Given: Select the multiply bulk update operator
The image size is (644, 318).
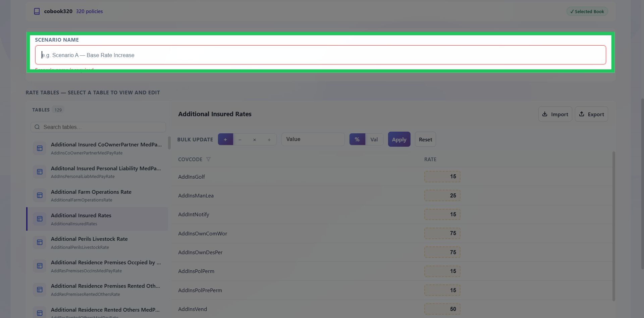Looking at the screenshot, I should 255,139.
